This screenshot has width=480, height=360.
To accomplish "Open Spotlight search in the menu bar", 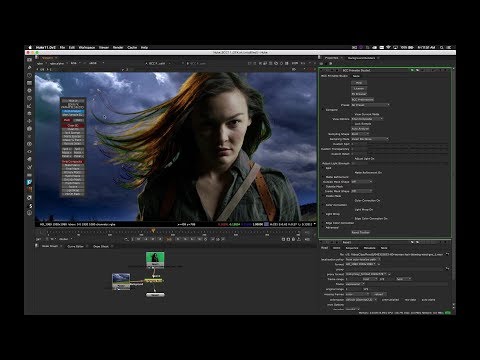I will (442, 47).
